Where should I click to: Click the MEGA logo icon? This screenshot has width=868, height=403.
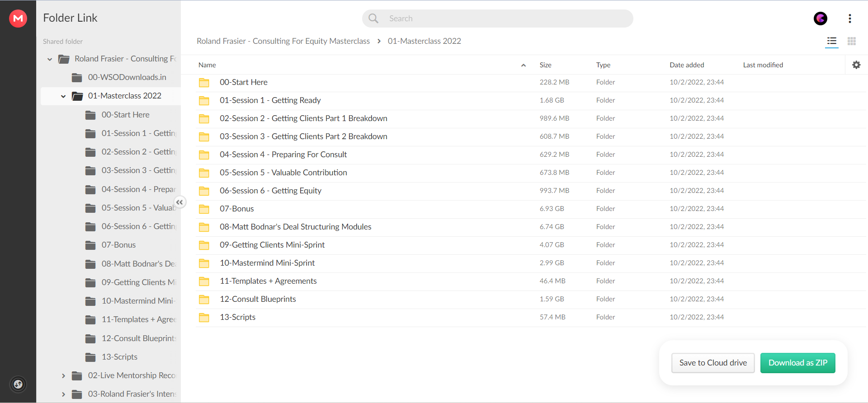pyautogui.click(x=18, y=18)
